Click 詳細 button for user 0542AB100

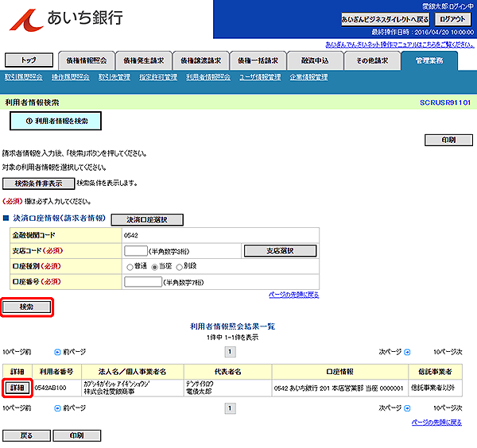tap(17, 388)
